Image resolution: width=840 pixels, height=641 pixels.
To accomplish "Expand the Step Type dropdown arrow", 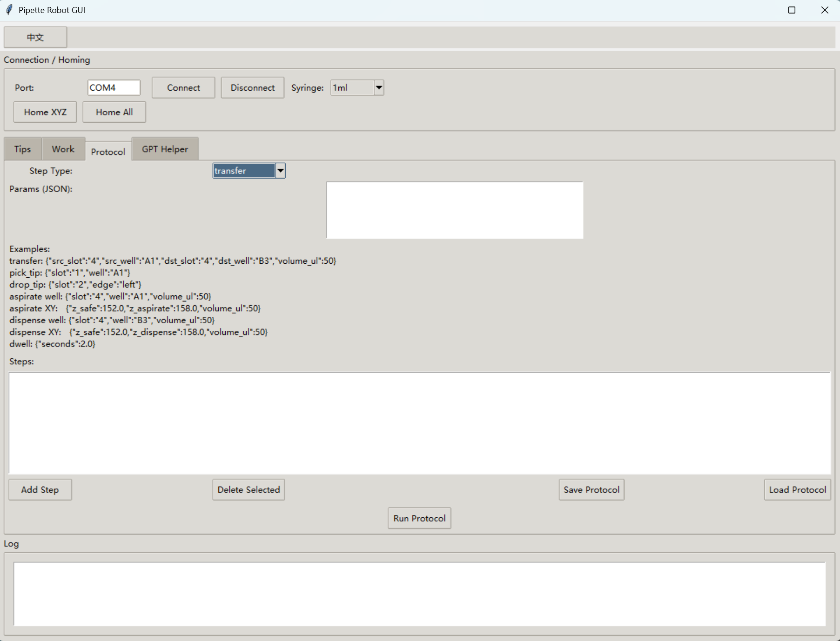I will point(280,171).
